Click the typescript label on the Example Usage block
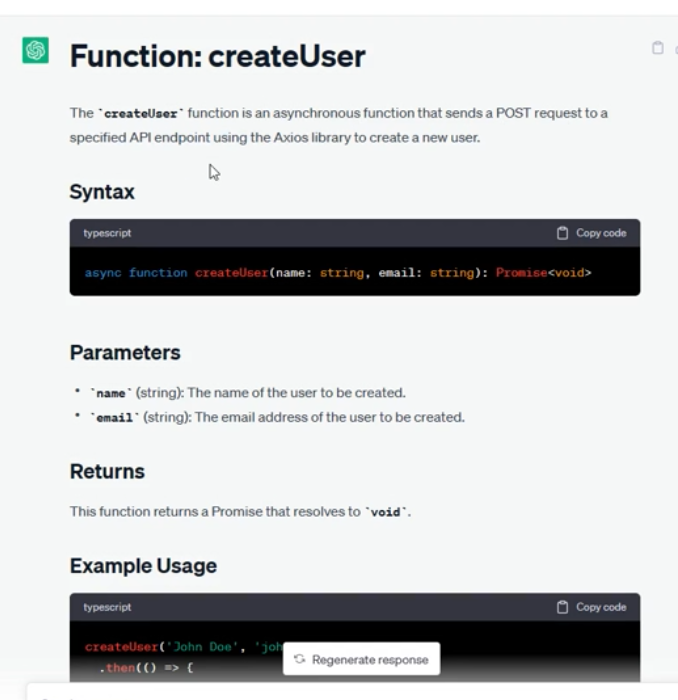 click(107, 607)
